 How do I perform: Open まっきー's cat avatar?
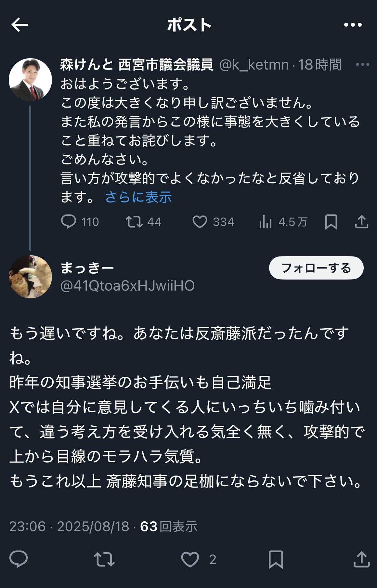[30, 277]
